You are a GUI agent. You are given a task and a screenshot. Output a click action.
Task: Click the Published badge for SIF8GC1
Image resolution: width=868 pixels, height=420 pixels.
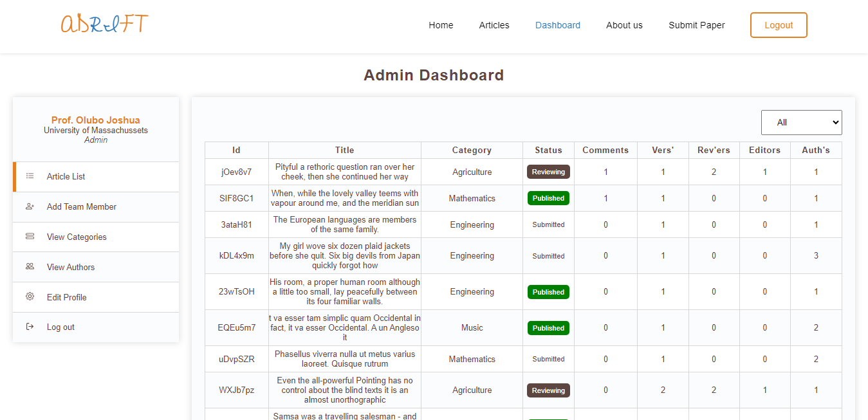click(548, 198)
